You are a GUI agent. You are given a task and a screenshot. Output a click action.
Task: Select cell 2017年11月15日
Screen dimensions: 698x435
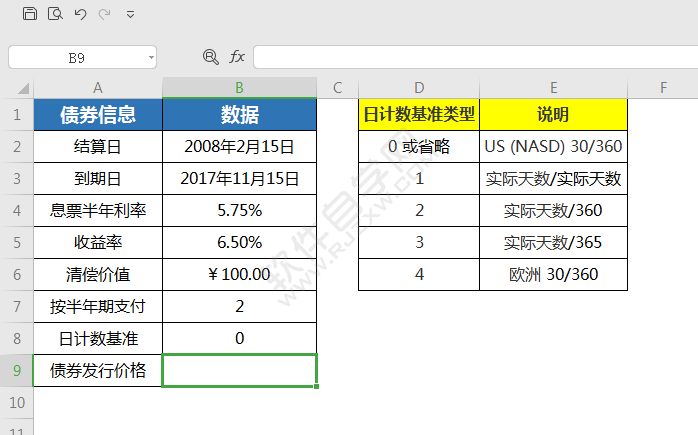(239, 179)
